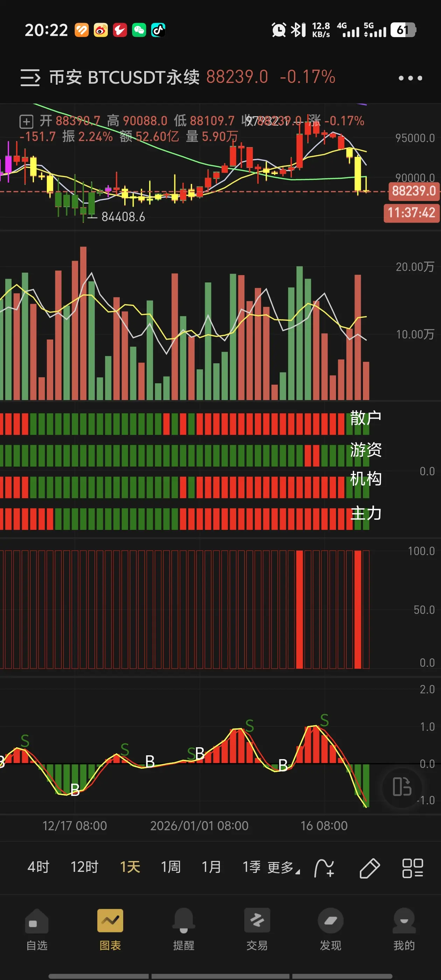
Task: Open the 图表 chart tab
Action: 110,929
